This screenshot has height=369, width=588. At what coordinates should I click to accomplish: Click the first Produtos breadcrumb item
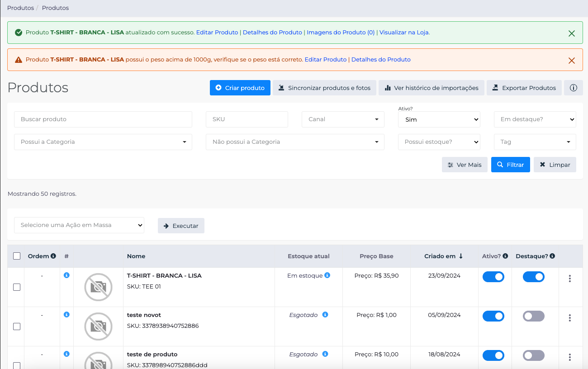(20, 8)
